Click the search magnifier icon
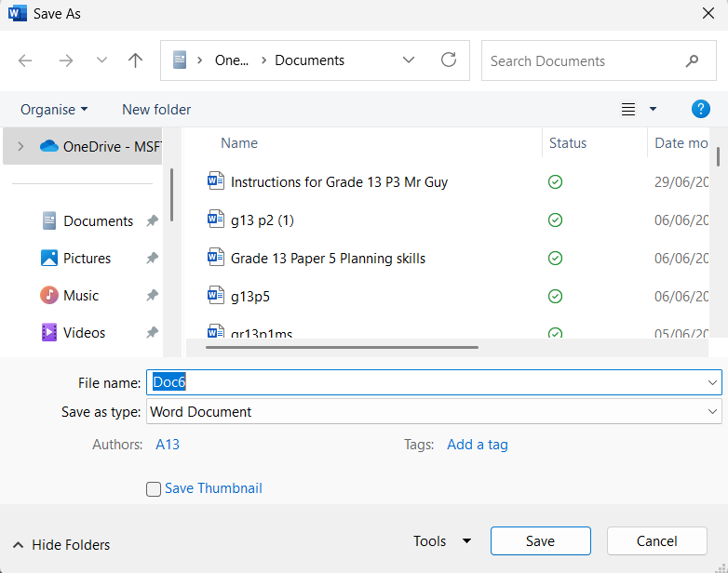 click(692, 60)
